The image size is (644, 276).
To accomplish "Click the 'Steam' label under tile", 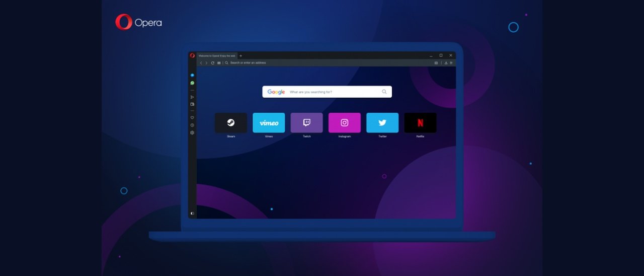I will (x=231, y=136).
